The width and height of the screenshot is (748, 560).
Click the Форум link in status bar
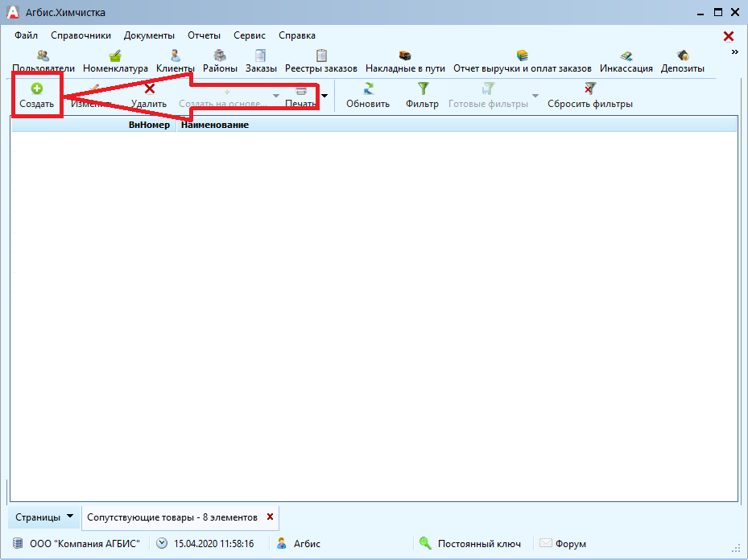[x=571, y=544]
